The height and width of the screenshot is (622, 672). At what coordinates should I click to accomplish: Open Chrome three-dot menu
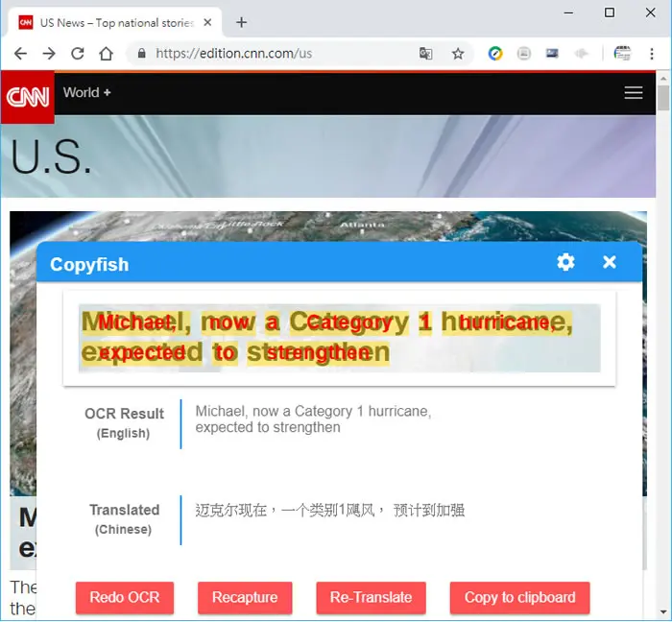coord(652,54)
